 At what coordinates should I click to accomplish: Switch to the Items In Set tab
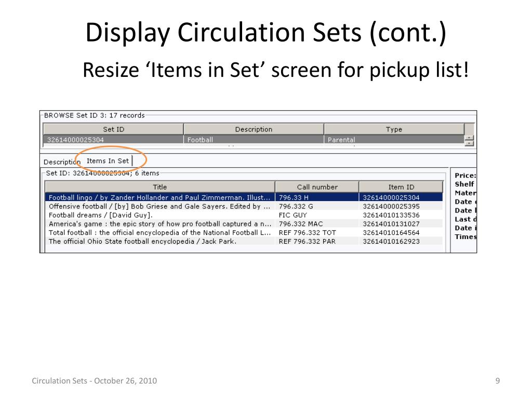pos(108,161)
